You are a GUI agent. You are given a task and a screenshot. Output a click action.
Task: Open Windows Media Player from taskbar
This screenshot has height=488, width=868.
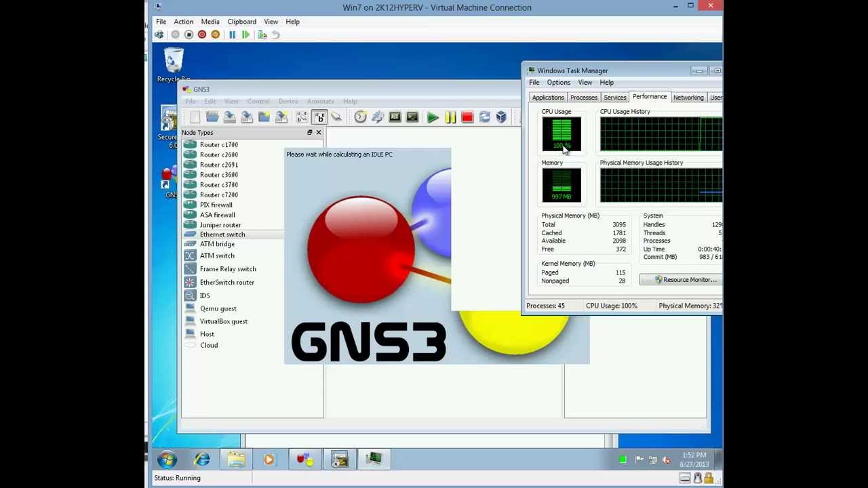[269, 460]
